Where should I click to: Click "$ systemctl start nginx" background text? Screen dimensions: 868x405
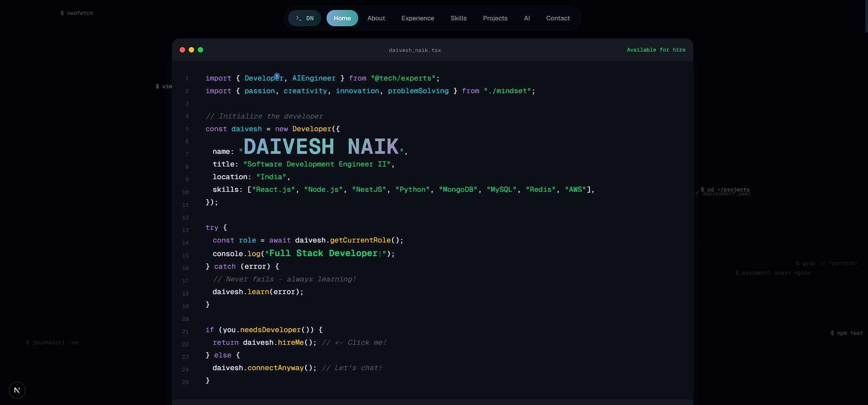click(x=773, y=273)
